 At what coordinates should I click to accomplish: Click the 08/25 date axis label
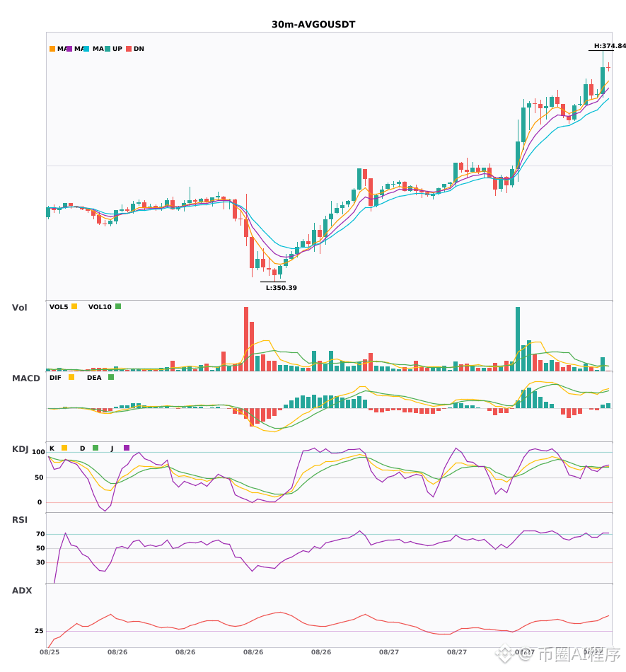50,652
